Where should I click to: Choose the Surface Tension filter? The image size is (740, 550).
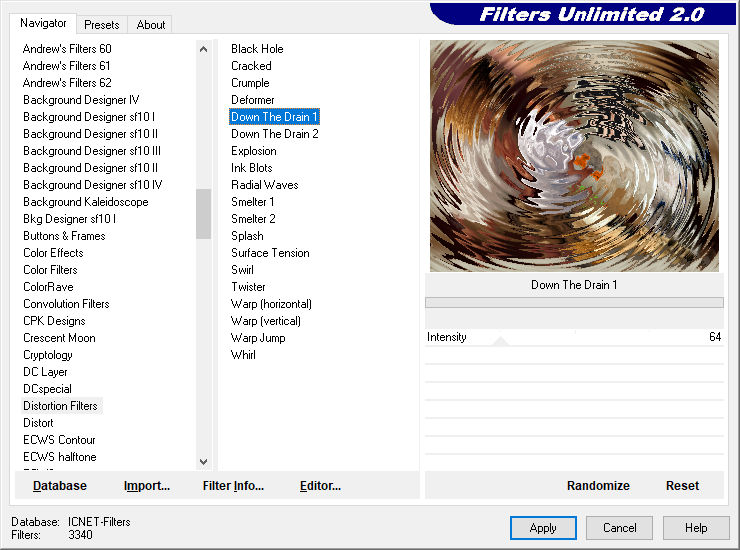(x=270, y=253)
